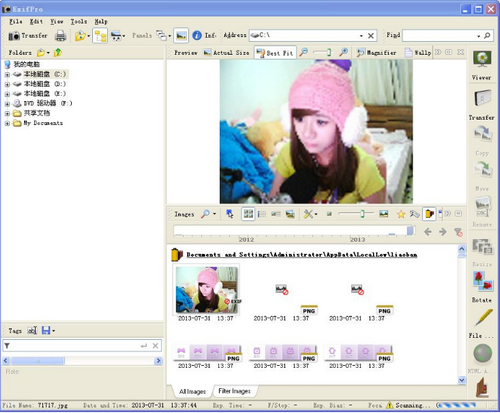Click the Actual Size button
This screenshot has width=500, height=413.
coord(226,53)
